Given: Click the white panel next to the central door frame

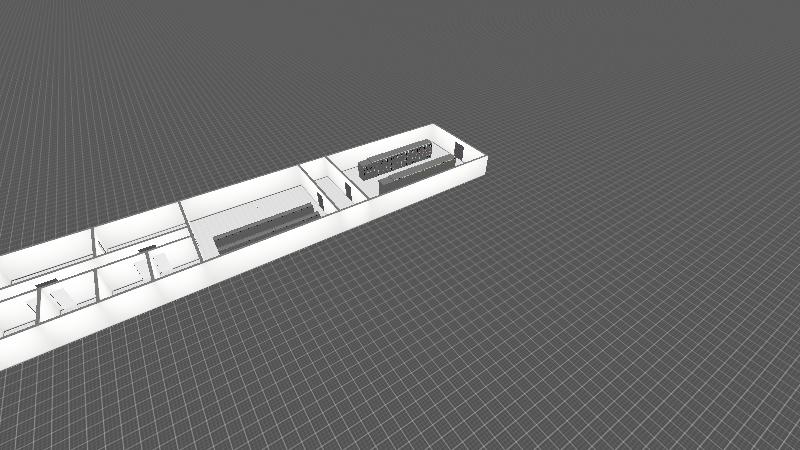Looking at the screenshot, I should 160,265.
